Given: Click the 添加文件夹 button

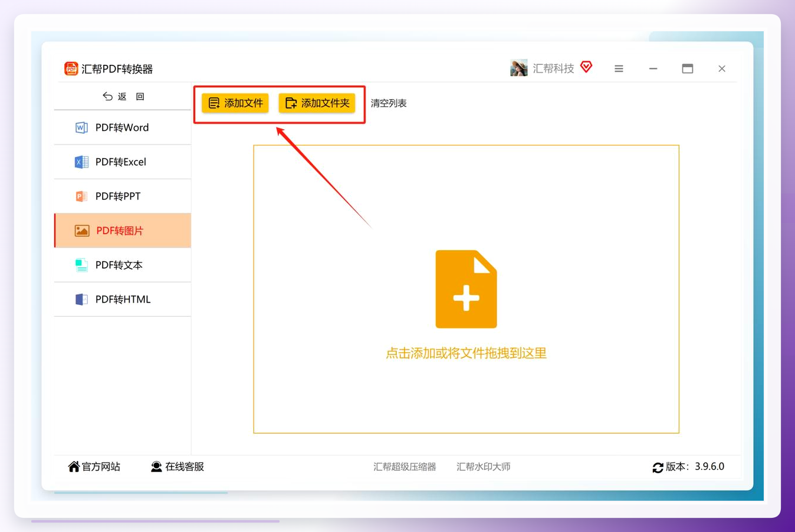Looking at the screenshot, I should [x=317, y=103].
